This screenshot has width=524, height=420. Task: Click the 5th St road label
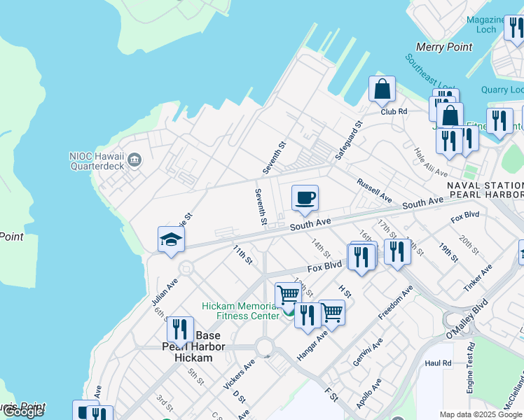[195, 377]
